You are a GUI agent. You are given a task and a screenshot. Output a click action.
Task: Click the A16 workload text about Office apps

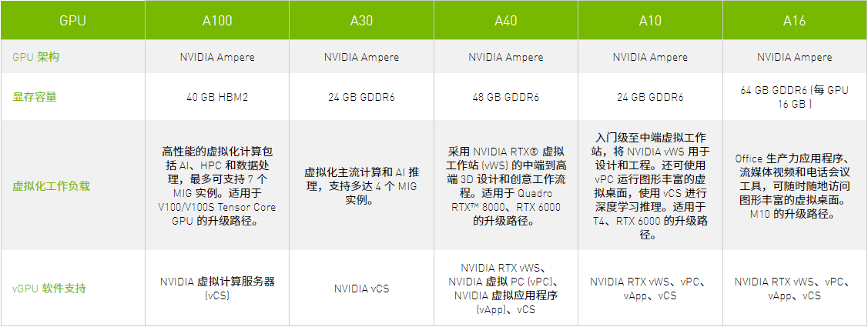click(794, 185)
